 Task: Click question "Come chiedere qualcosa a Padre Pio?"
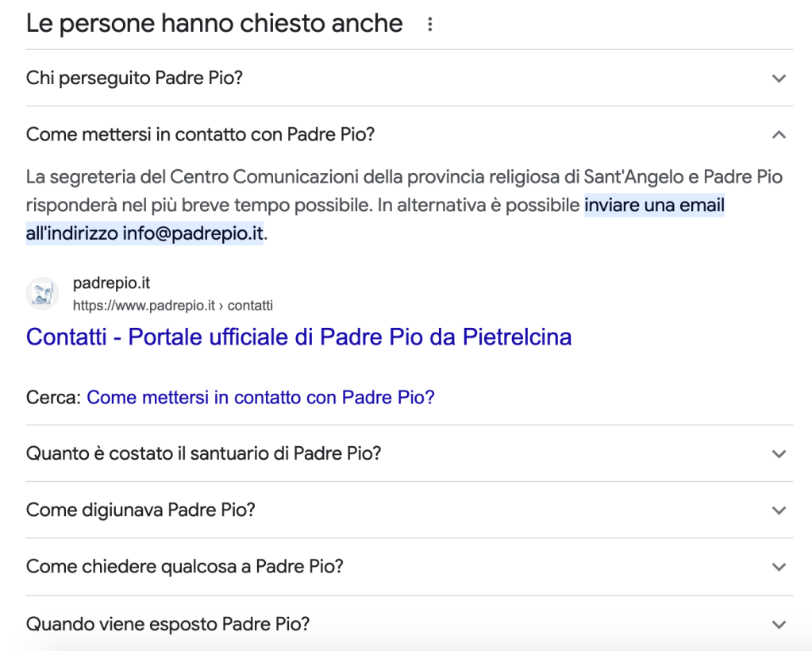coord(184,567)
